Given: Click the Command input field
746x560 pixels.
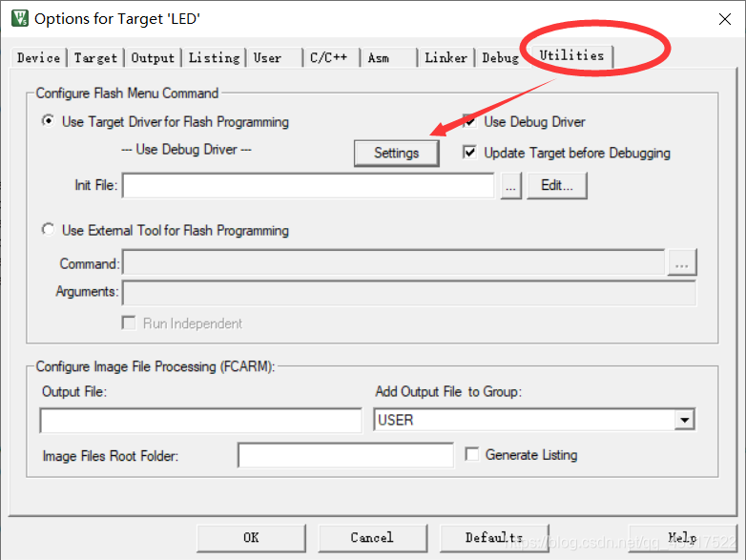Looking at the screenshot, I should click(x=393, y=262).
